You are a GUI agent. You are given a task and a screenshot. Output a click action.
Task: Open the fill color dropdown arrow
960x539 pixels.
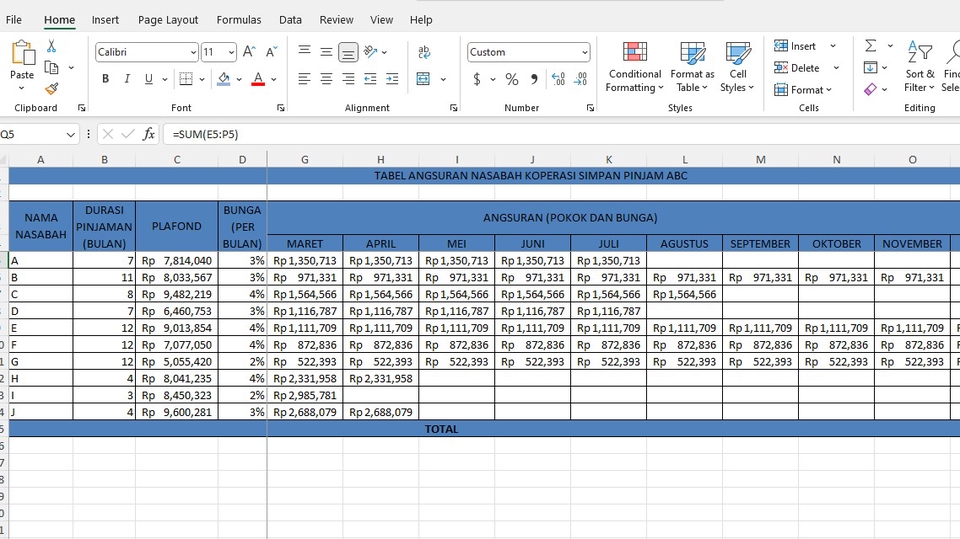tap(239, 79)
